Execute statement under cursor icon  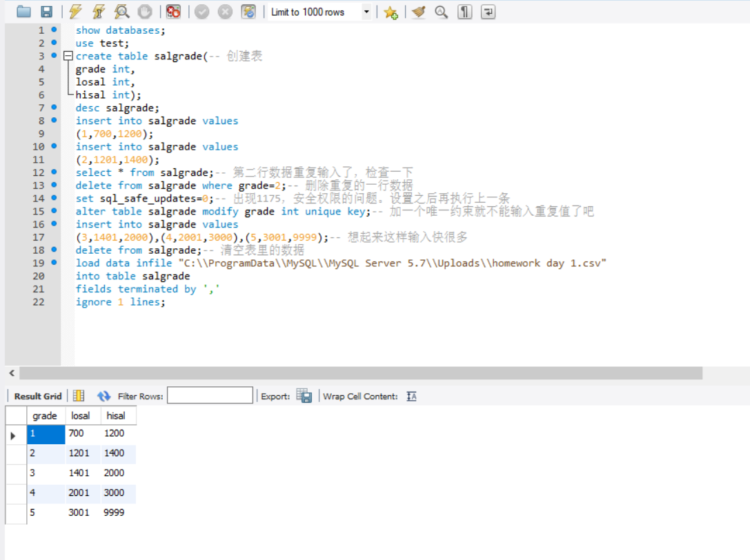click(x=99, y=12)
